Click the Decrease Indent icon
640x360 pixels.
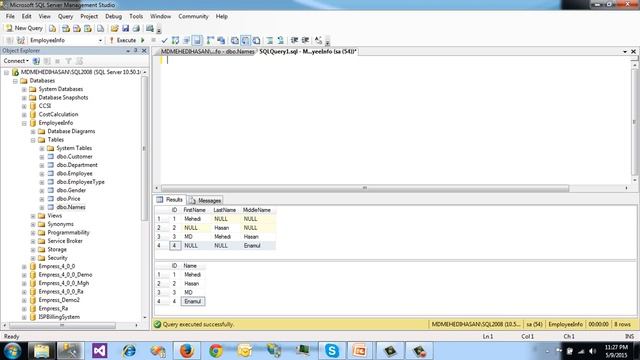294,40
